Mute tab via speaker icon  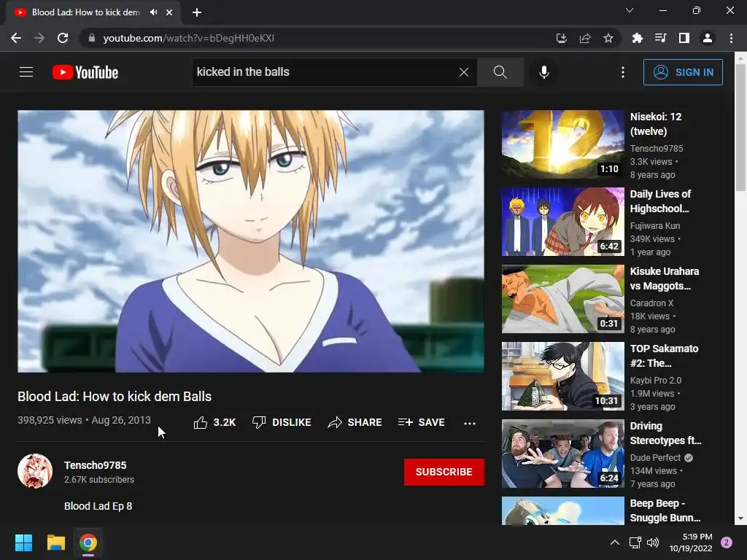(x=153, y=12)
